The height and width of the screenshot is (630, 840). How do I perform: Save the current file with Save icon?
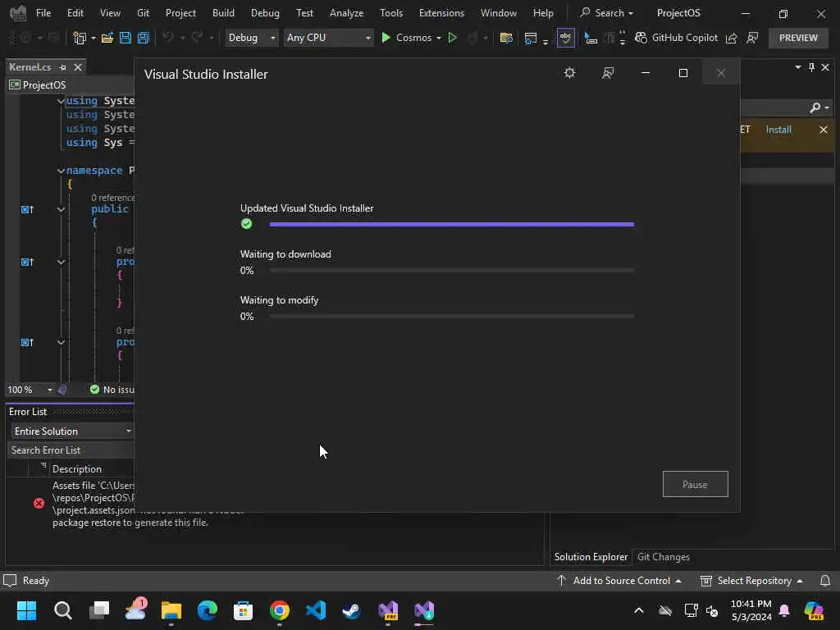(126, 38)
